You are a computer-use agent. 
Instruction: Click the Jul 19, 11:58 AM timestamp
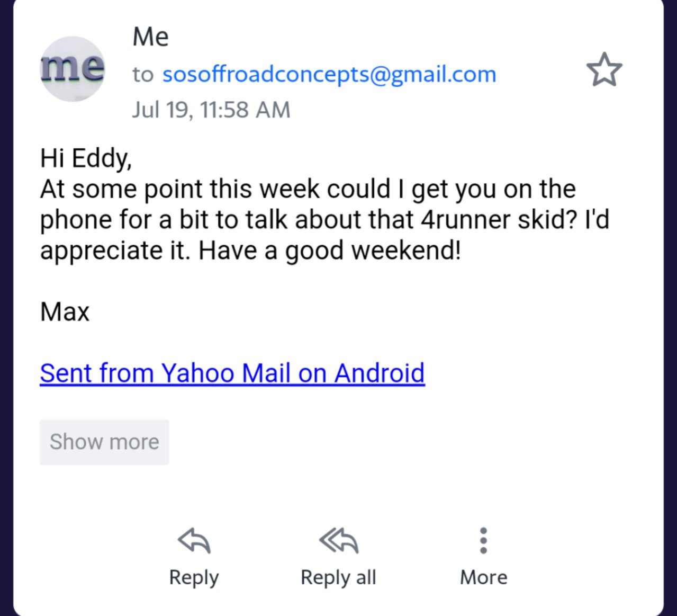[x=211, y=110]
